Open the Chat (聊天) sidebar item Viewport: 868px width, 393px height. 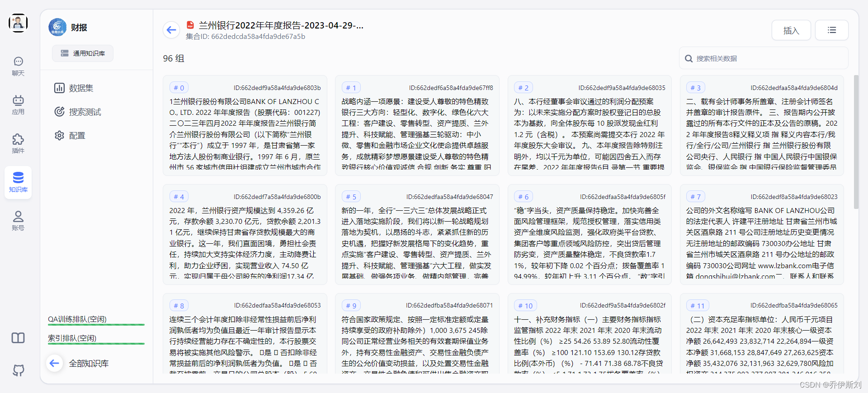pos(18,66)
